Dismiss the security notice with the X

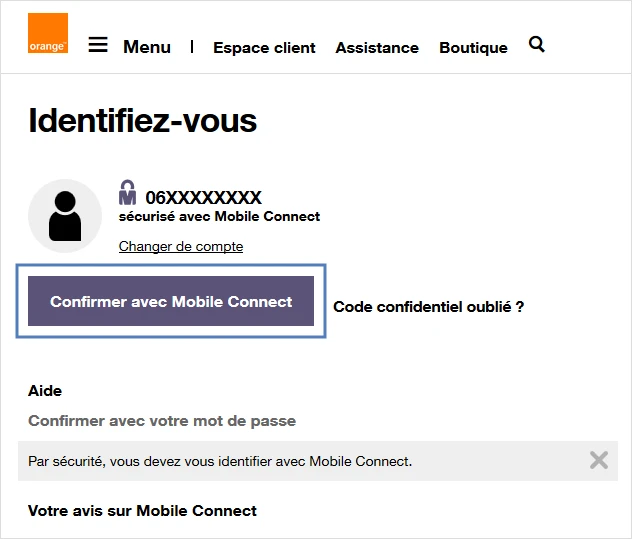coord(598,460)
